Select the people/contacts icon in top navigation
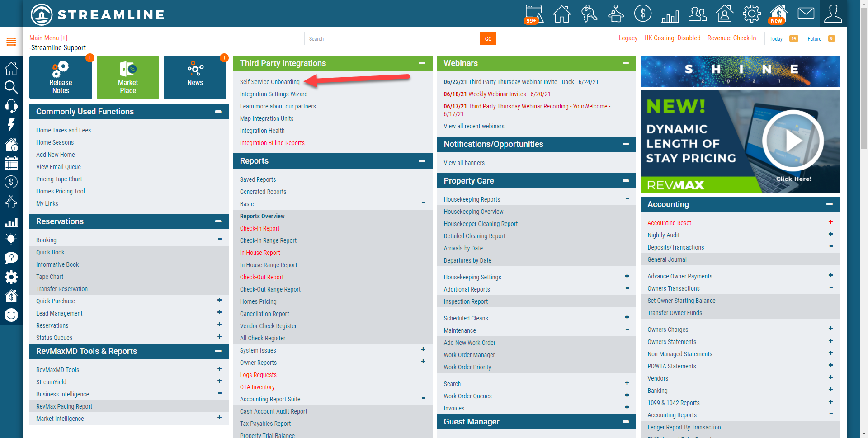The width and height of the screenshot is (868, 438). (697, 14)
